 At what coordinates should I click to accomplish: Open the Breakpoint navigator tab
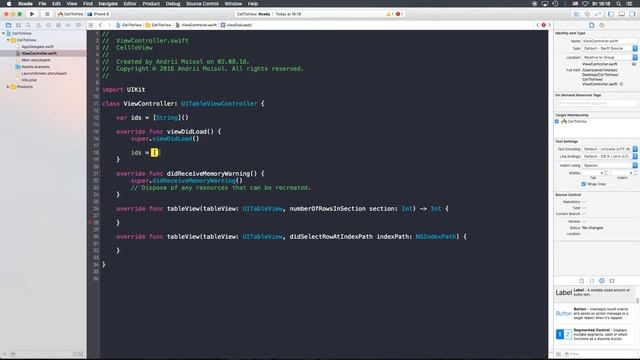point(68,25)
